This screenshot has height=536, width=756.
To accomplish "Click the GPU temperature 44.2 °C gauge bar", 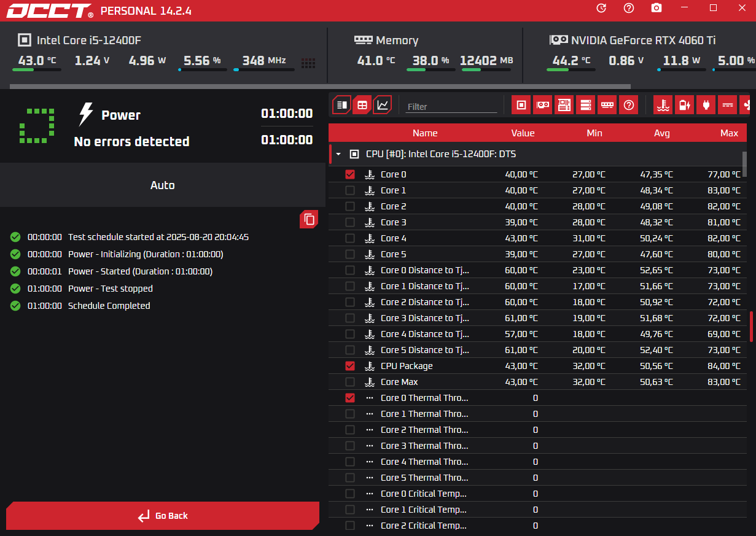I will (x=571, y=70).
